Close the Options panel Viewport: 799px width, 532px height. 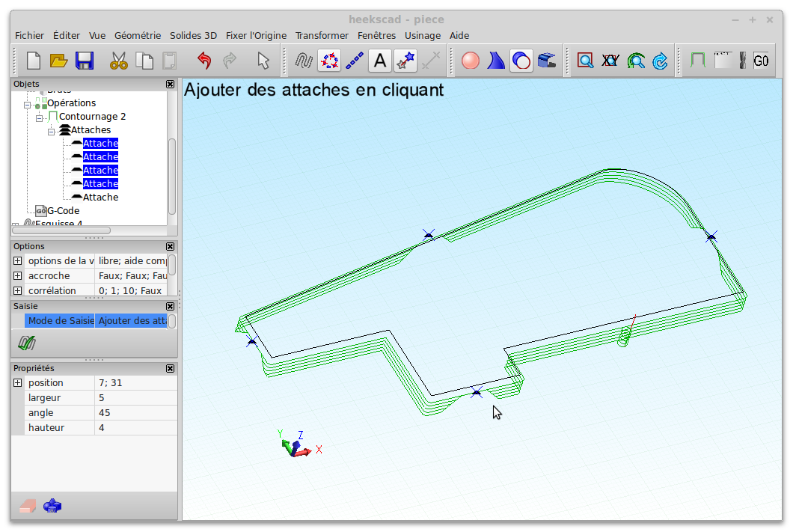[x=170, y=246]
